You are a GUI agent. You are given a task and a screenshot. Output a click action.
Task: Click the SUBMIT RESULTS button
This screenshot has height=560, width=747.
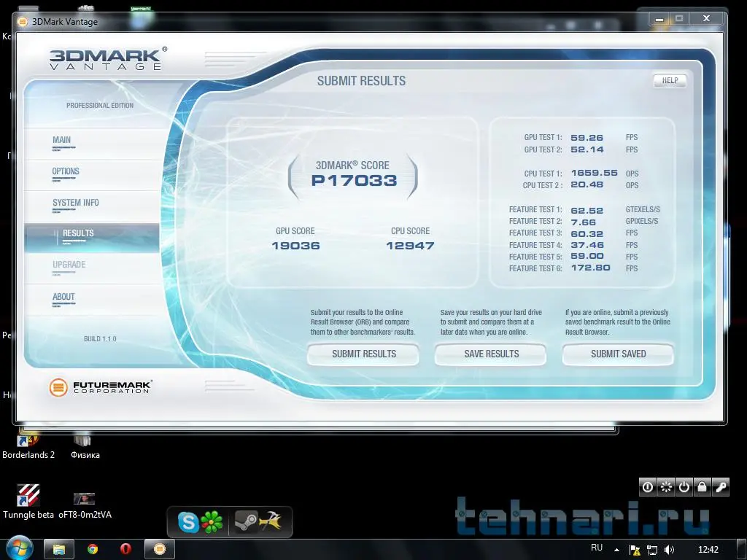point(363,354)
